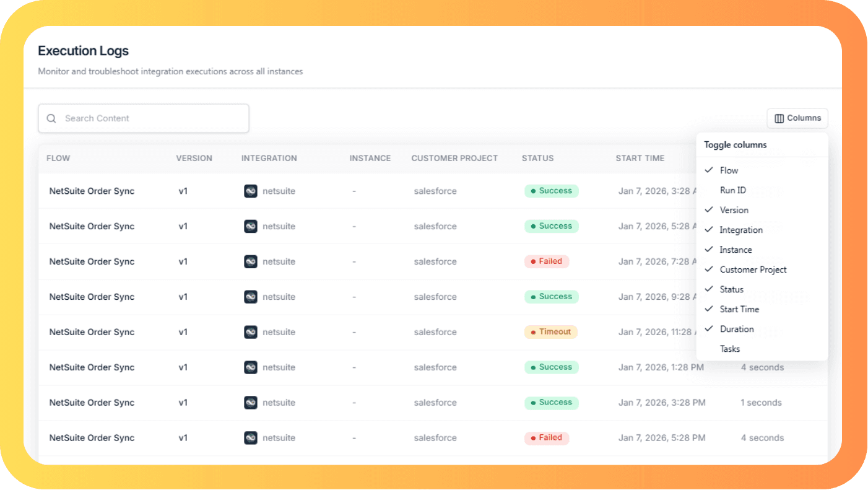868x490 pixels.
Task: Click the netsuite logo in the 5:28 PM row
Action: click(x=251, y=438)
